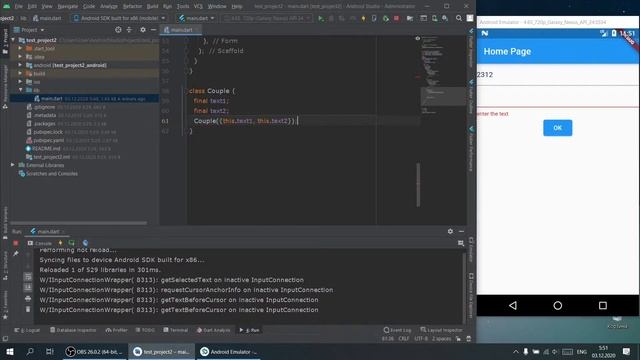640x360 pixels.
Task: Tap the emulator Home circle button
Action: click(x=558, y=305)
